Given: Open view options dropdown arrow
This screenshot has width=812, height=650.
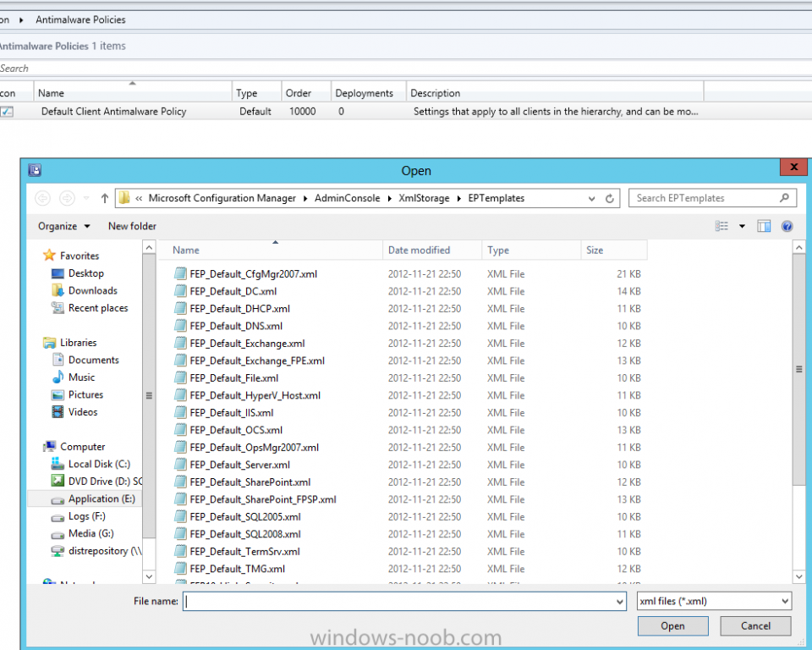Looking at the screenshot, I should tap(742, 226).
